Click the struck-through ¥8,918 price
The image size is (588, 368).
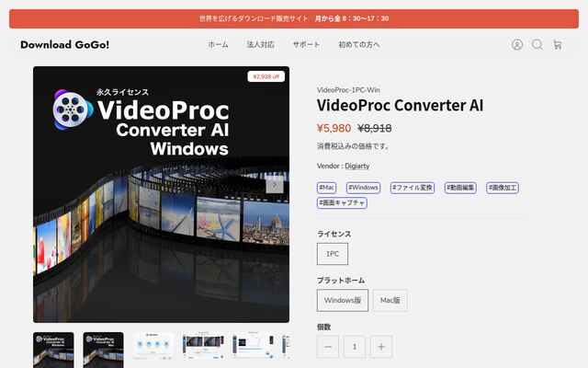(x=375, y=129)
